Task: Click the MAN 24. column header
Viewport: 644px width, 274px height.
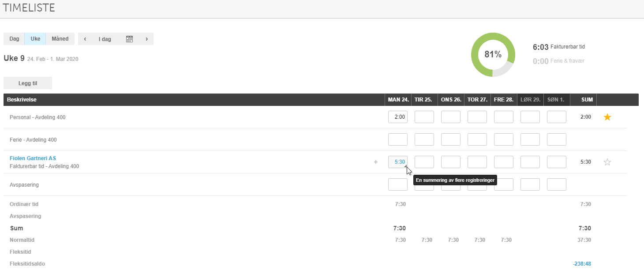Action: point(398,100)
